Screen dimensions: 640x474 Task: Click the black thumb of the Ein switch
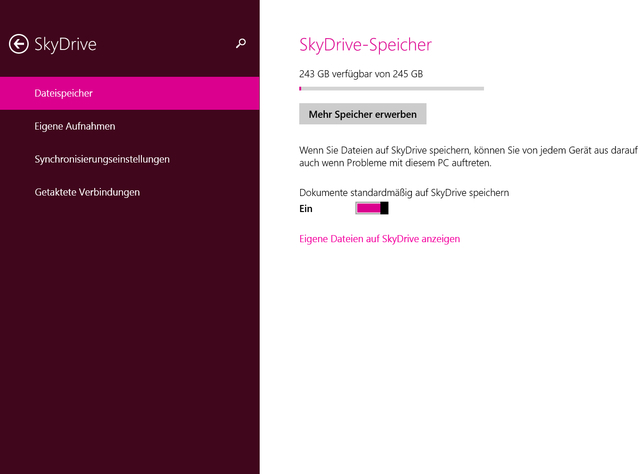384,208
